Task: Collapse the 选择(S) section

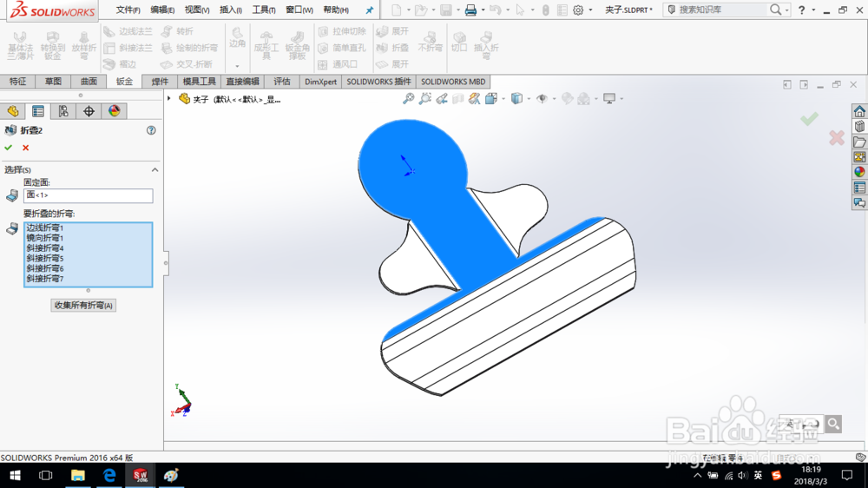Action: (155, 170)
